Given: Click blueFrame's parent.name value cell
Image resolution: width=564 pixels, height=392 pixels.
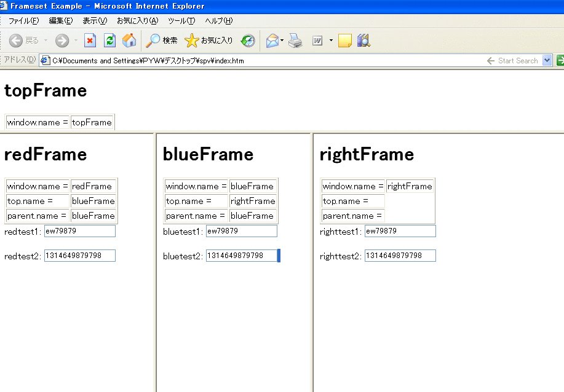Looking at the screenshot, I should 253,216.
